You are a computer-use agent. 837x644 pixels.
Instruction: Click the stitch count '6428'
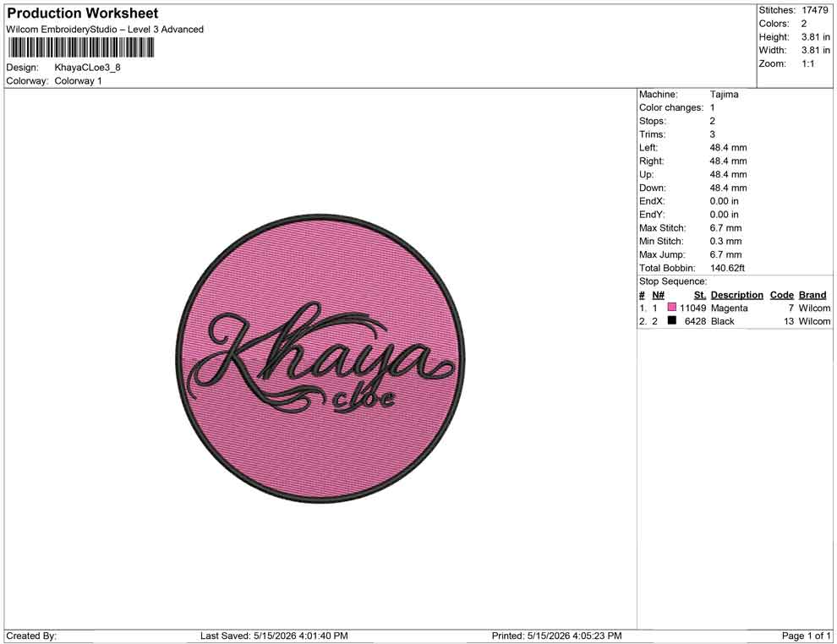click(696, 321)
